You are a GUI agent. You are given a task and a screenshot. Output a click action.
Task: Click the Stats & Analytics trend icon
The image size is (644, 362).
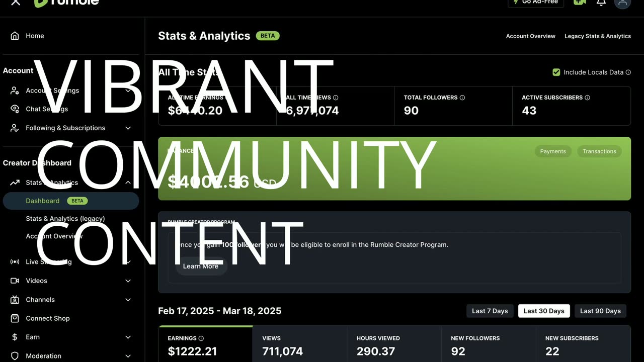(15, 183)
